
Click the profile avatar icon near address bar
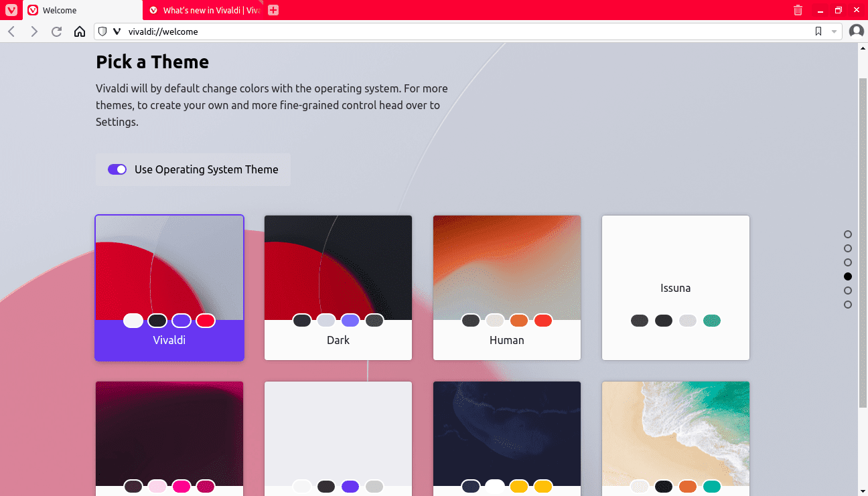[856, 31]
